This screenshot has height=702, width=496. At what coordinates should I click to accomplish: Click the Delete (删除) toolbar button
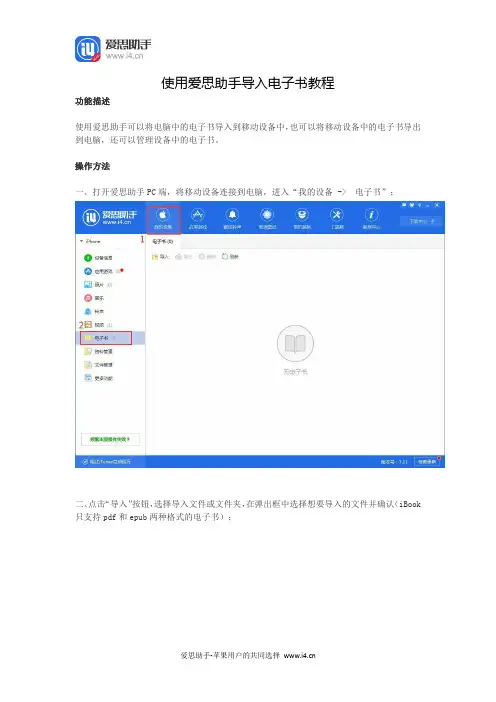tap(207, 257)
